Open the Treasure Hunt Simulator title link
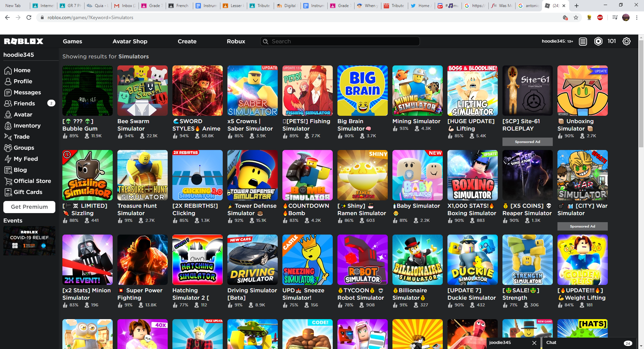The width and height of the screenshot is (644, 349). point(137,209)
